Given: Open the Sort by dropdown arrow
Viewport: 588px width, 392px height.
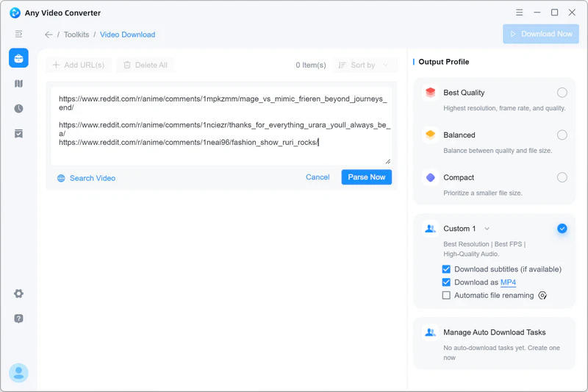Looking at the screenshot, I should [385, 65].
